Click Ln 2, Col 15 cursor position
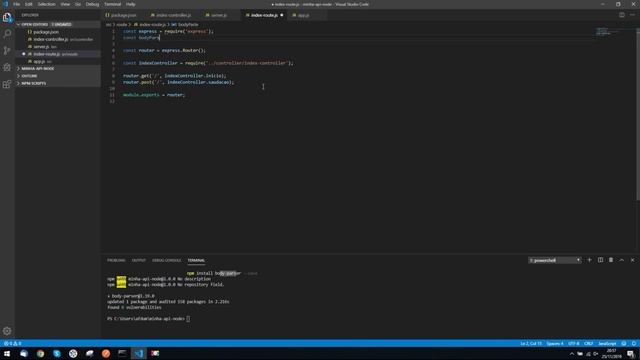This screenshot has height=360, width=640. pos(531,343)
